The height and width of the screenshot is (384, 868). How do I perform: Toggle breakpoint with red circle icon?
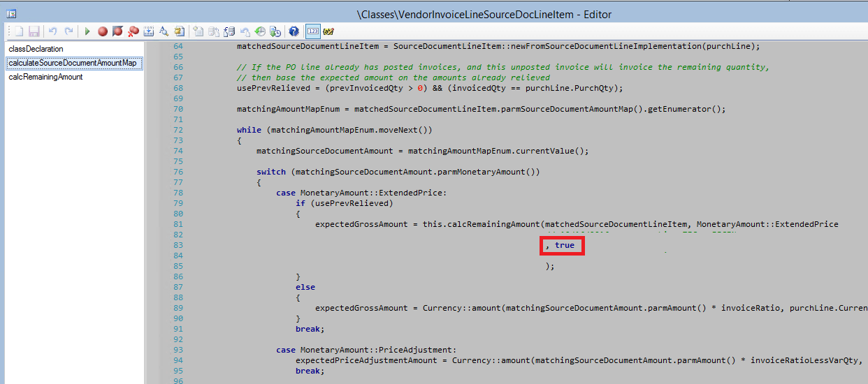pos(103,31)
